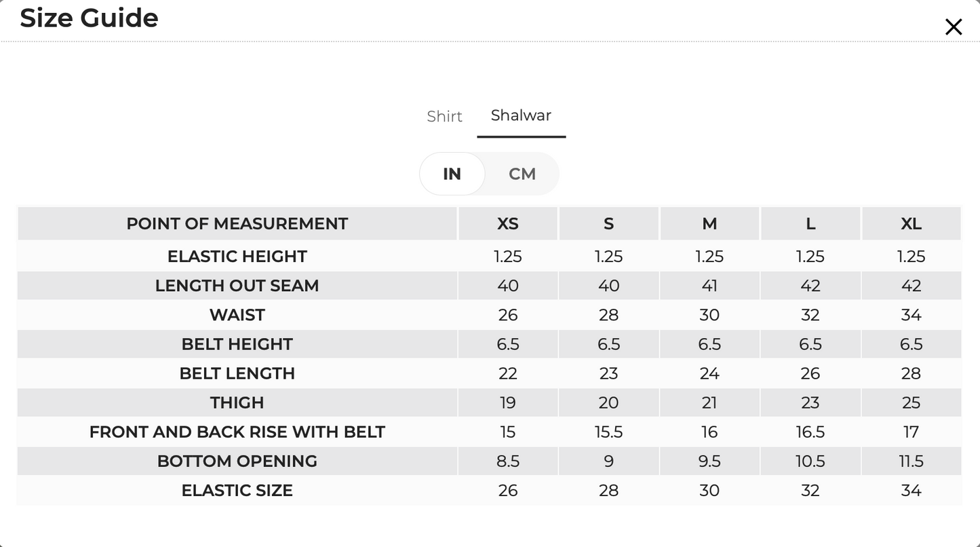Switch to the Shirt tab

444,117
